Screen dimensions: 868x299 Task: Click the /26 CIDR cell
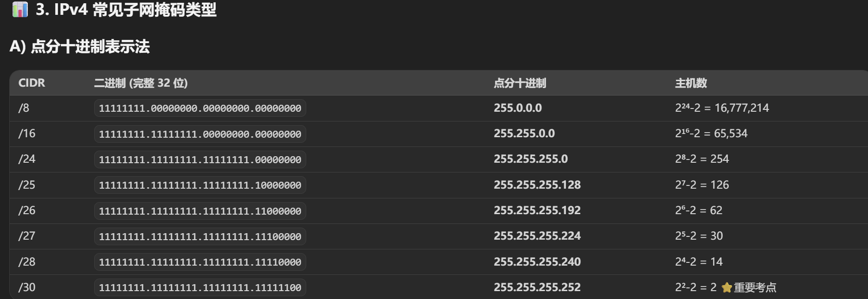(x=27, y=210)
